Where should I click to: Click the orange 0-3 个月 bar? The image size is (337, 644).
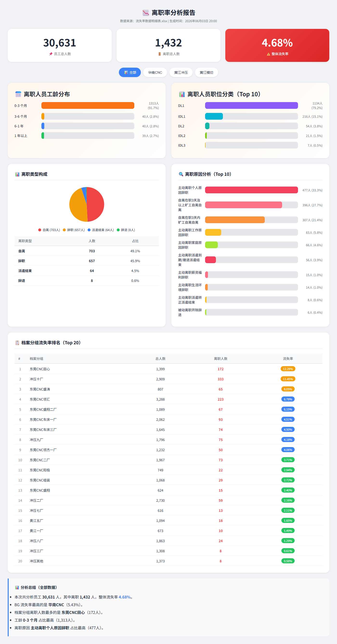click(x=88, y=105)
